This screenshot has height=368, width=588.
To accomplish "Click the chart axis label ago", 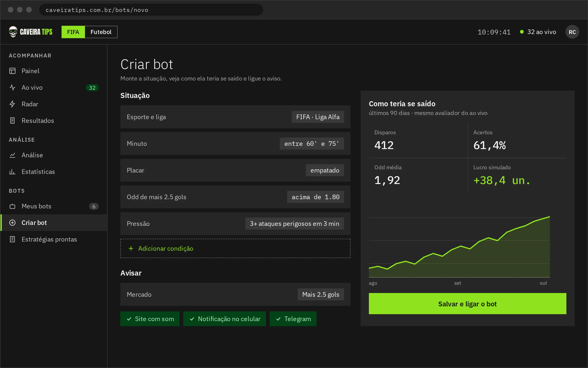I will (x=373, y=283).
